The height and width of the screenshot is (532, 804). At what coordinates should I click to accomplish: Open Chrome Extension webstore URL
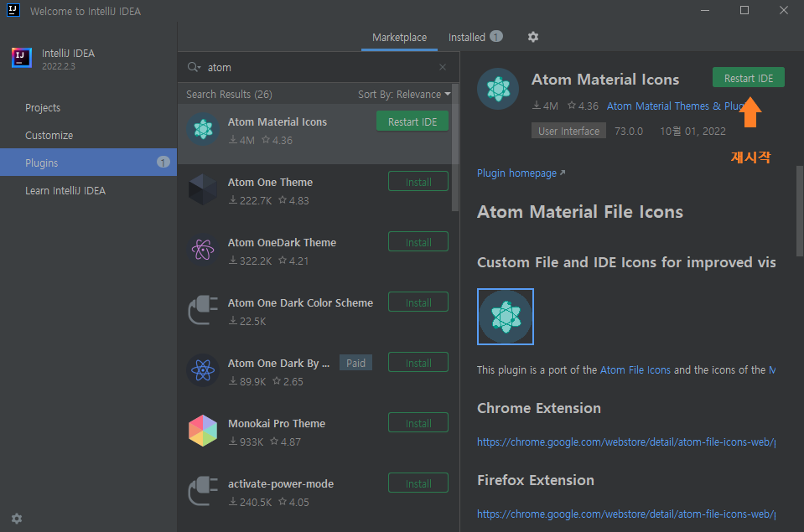[626, 442]
